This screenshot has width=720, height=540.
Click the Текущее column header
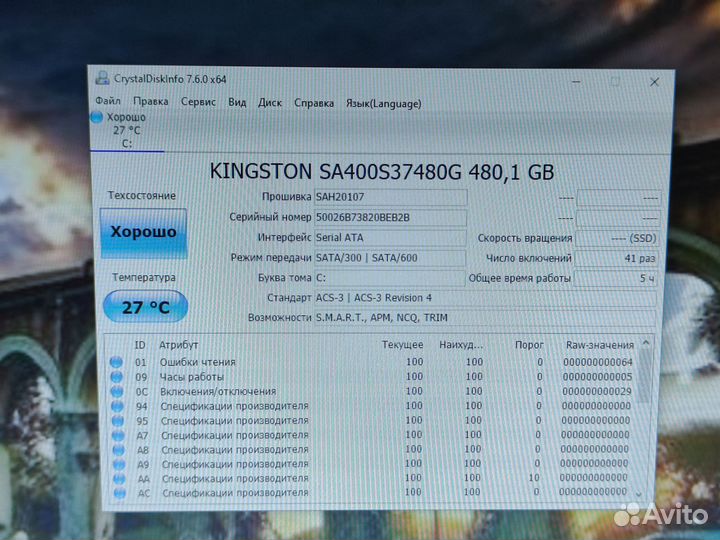tap(403, 345)
